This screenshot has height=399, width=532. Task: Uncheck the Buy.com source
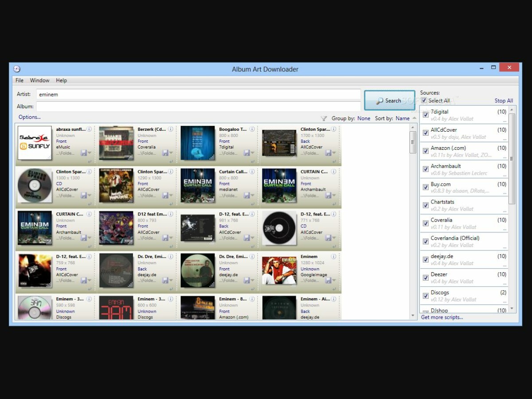tap(426, 188)
